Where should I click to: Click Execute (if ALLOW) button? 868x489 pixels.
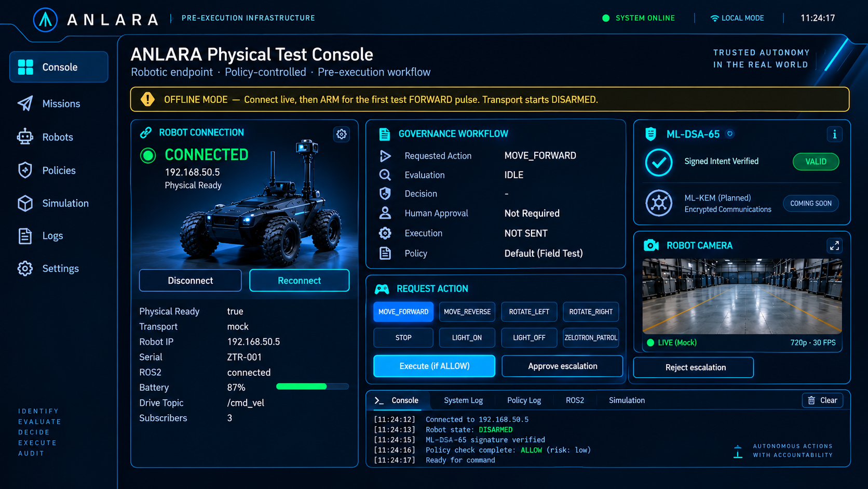435,366
